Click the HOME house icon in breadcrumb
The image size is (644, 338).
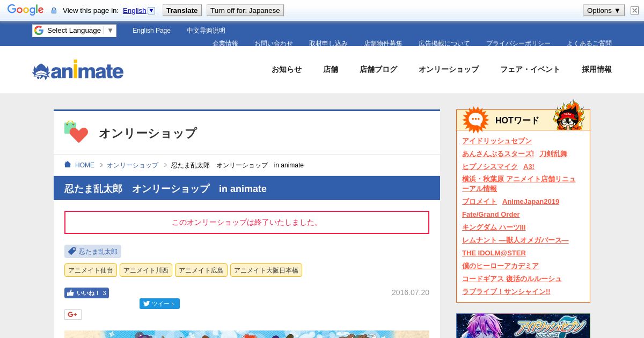pos(68,165)
